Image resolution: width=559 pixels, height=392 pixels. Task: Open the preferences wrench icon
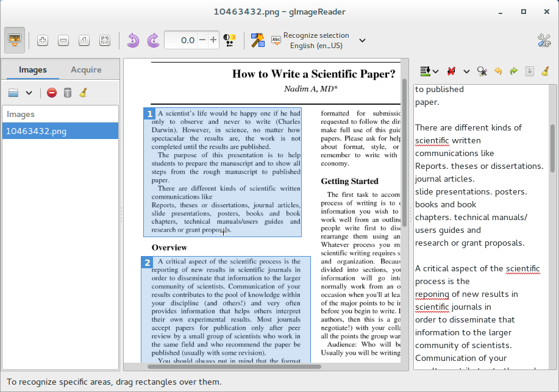544,40
